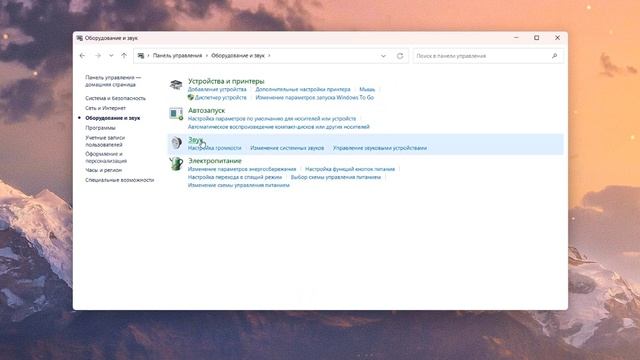Click Настройка функций кнопок питания link
640x360 pixels.
(350, 169)
